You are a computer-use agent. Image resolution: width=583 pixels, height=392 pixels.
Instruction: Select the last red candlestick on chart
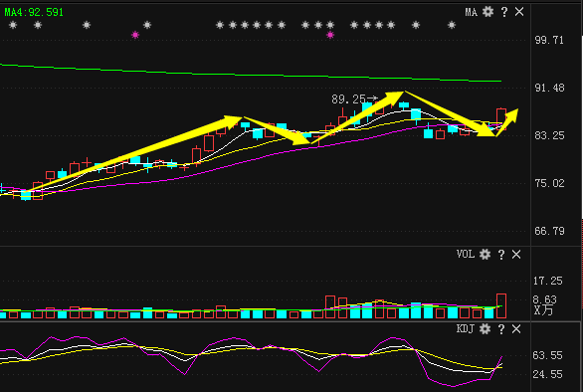coord(501,118)
